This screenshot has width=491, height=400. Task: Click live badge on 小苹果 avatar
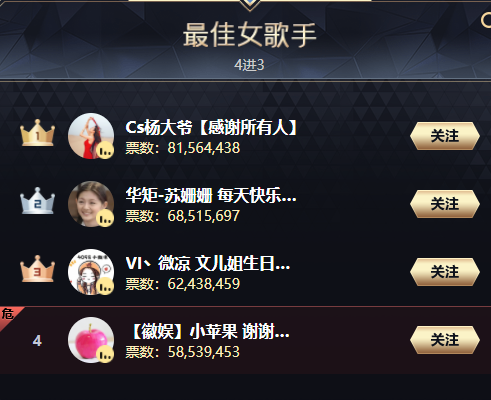105,354
